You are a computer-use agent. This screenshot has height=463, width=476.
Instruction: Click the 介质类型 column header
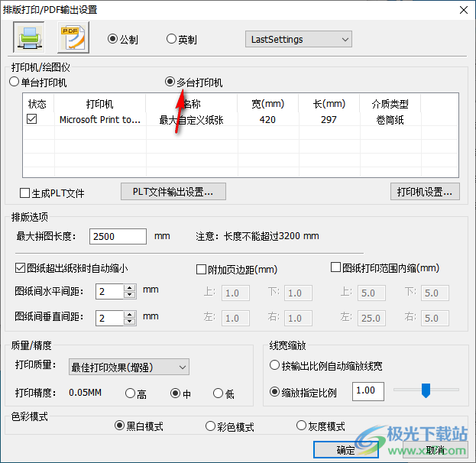(390, 104)
